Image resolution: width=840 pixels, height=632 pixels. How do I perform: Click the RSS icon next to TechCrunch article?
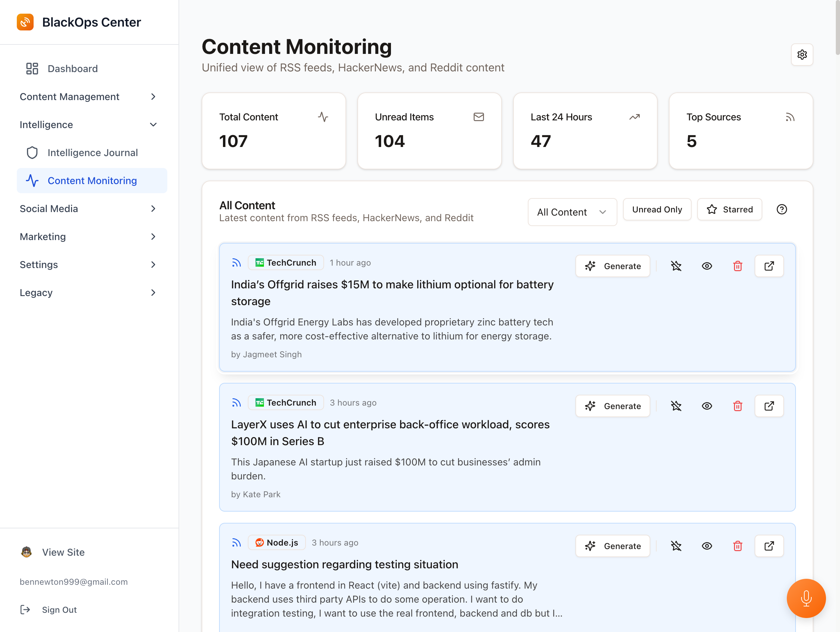click(x=236, y=262)
